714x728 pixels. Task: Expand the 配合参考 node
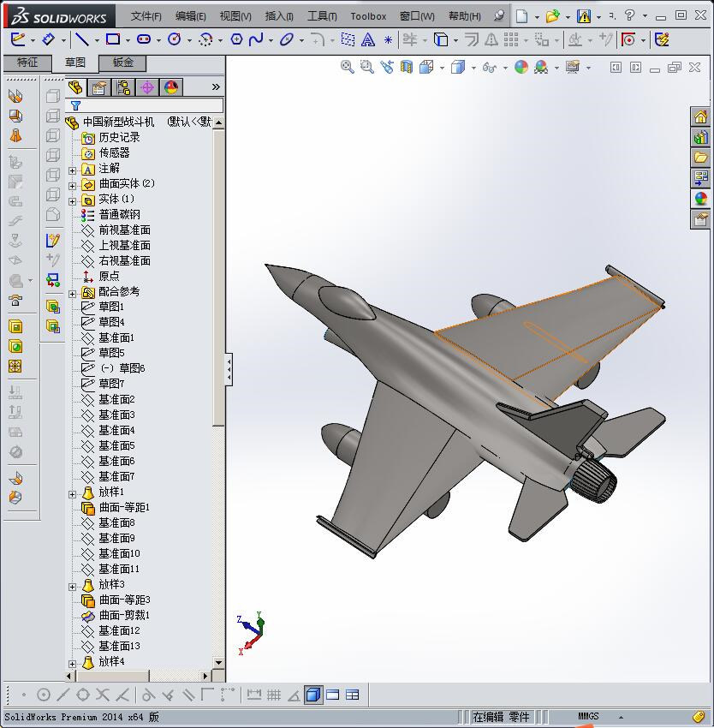coord(73,294)
